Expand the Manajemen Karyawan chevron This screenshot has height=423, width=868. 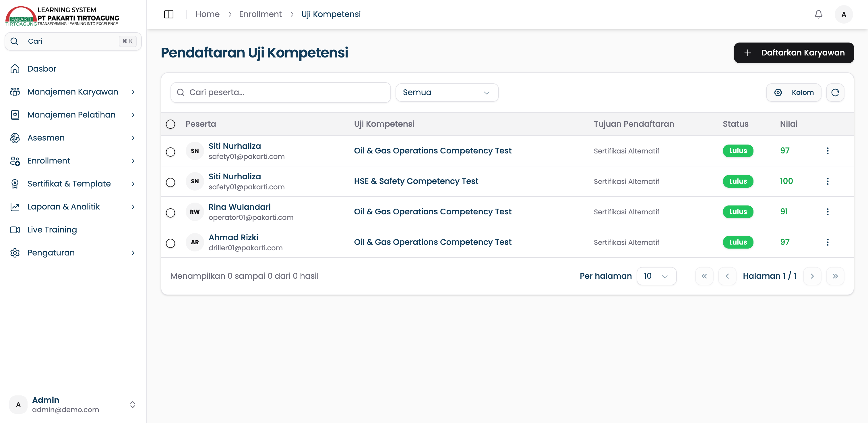pos(133,92)
